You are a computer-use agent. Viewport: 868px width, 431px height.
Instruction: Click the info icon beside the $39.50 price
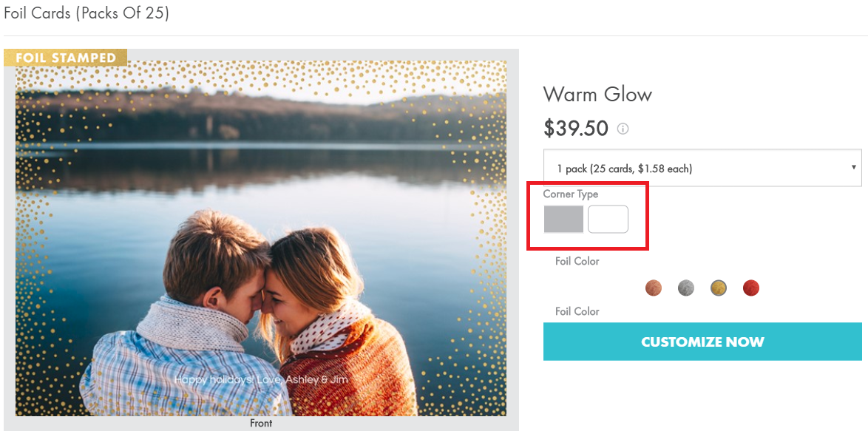[623, 129]
